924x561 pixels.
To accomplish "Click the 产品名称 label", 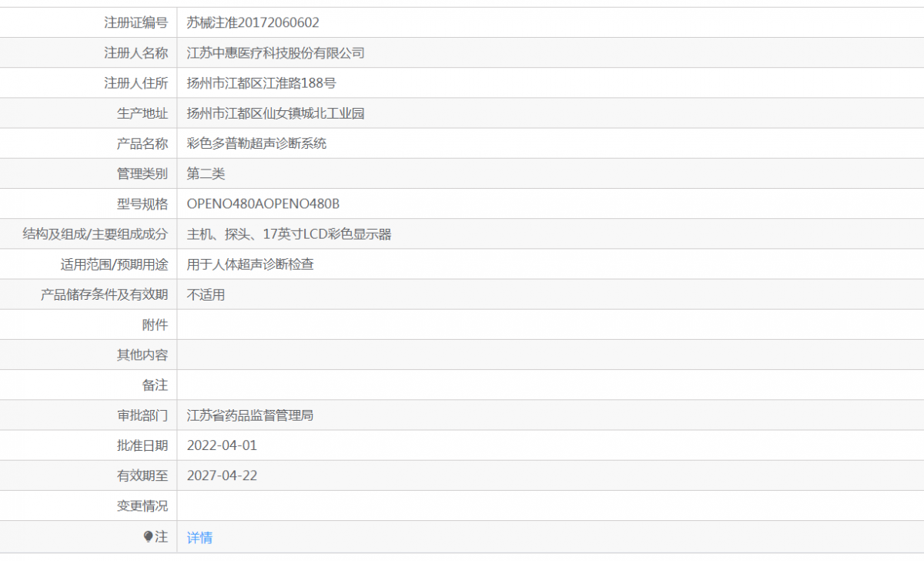I will pyautogui.click(x=142, y=143).
